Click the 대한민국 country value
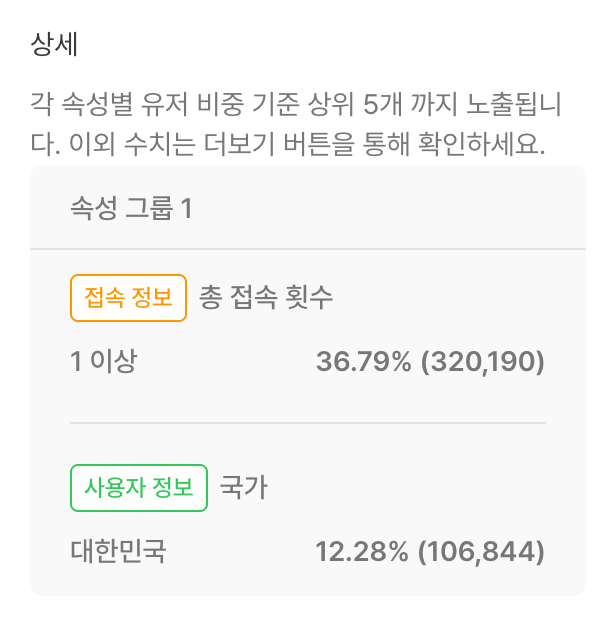The width and height of the screenshot is (610, 624). 118,551
